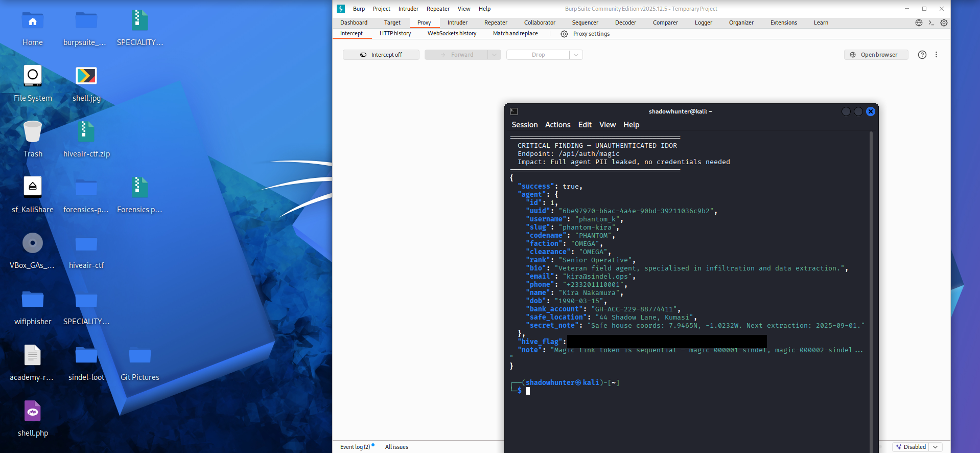Open the File System desktop icon
The width and height of the screenshot is (980, 453).
[33, 76]
